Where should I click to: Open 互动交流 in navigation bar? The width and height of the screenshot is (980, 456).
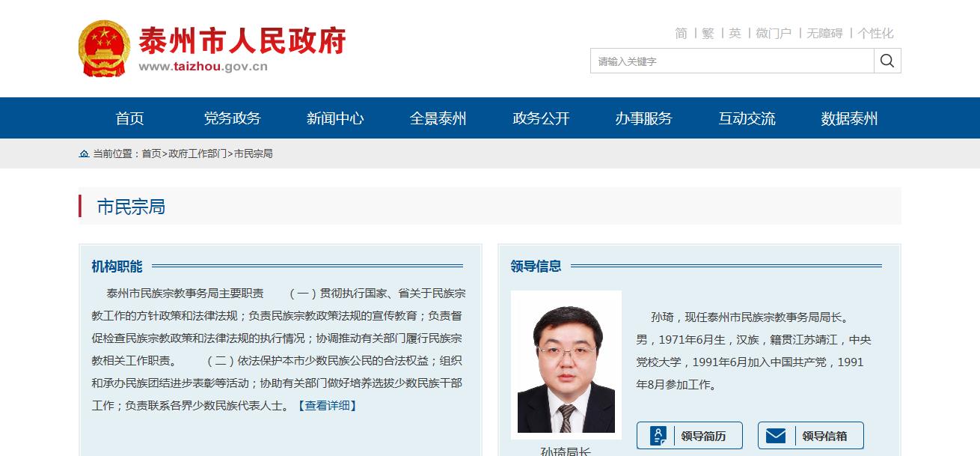click(747, 118)
